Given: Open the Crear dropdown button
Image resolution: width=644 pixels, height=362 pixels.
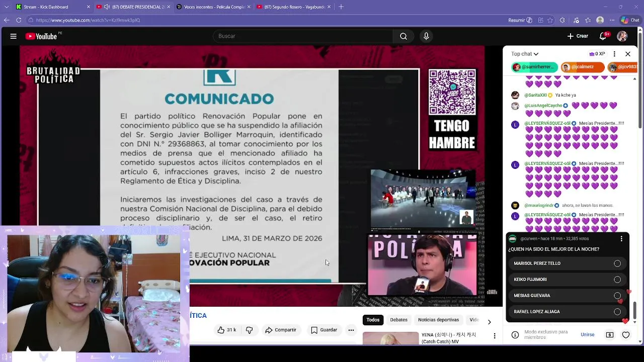Looking at the screenshot, I should [578, 36].
